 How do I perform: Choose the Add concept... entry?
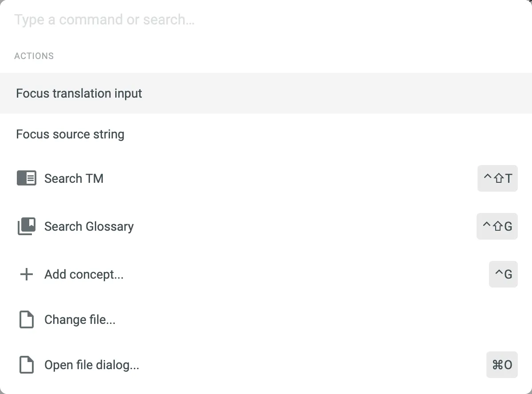84,274
